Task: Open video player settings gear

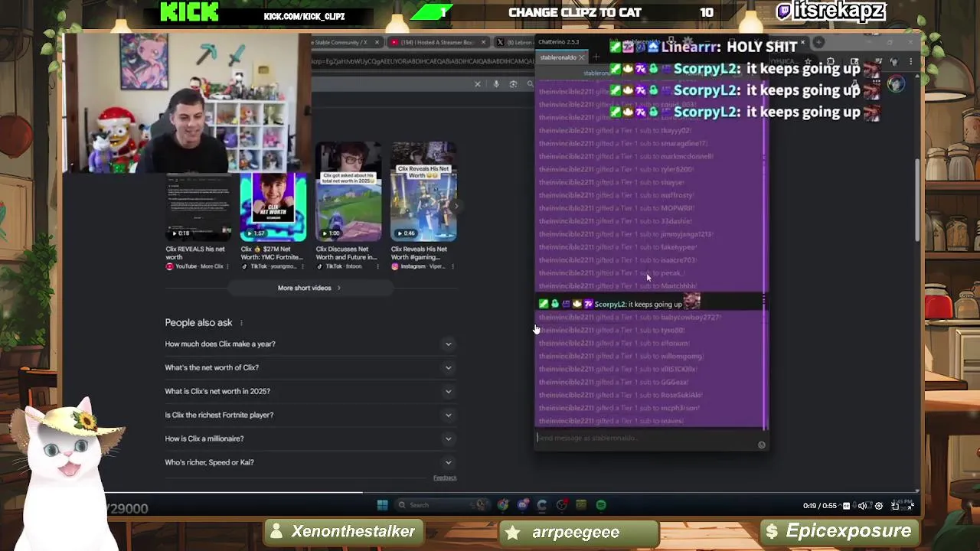Action: click(x=878, y=506)
